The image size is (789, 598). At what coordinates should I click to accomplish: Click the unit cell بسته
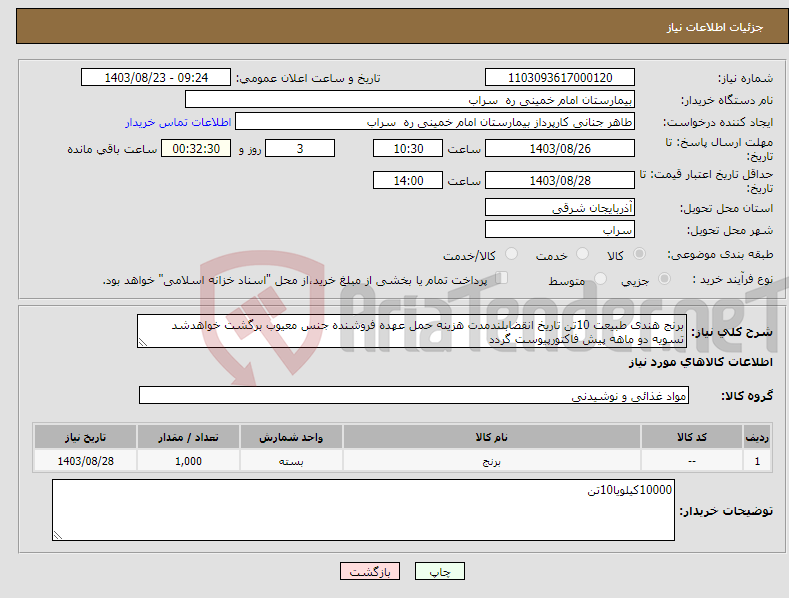coord(291,461)
